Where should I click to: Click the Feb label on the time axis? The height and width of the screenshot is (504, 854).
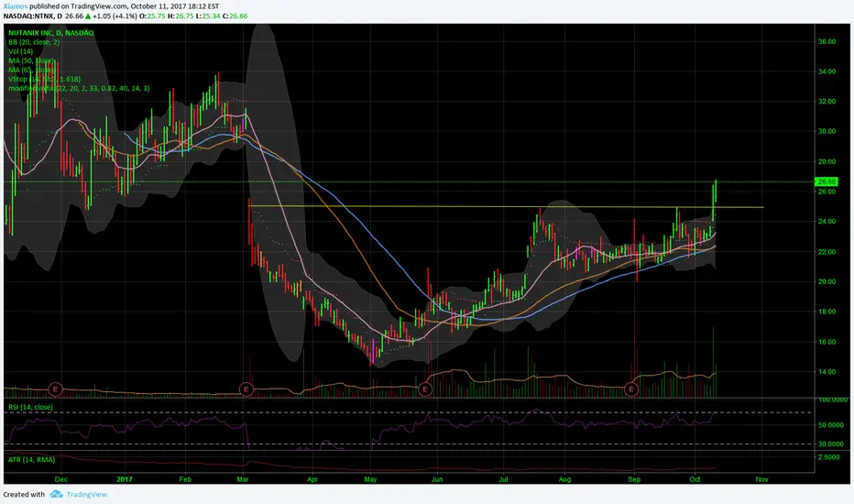pos(185,479)
